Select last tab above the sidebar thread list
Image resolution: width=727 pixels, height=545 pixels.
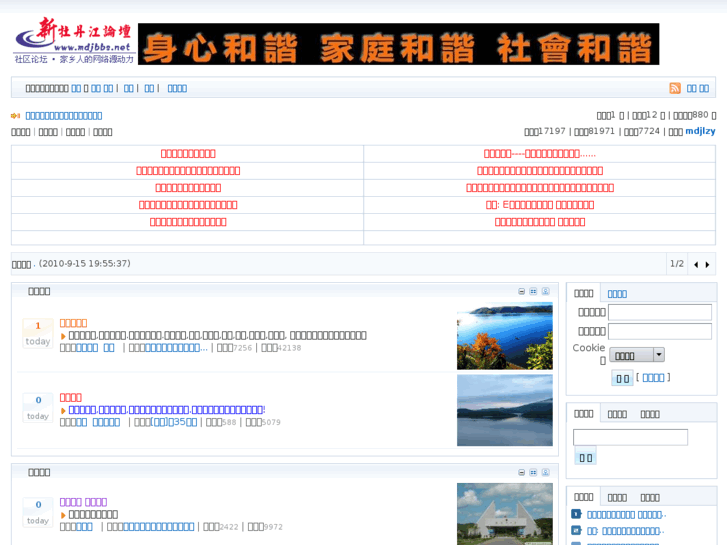(x=650, y=497)
